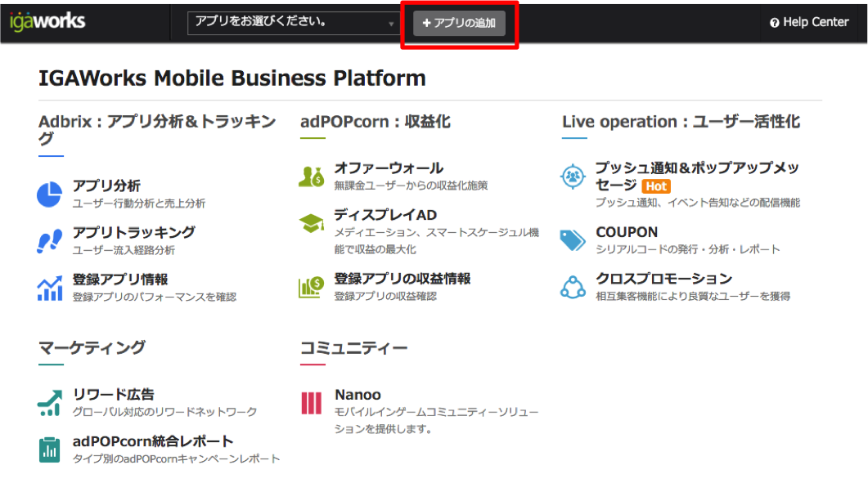
Task: Click the 'コミュニティー' section heading
Action: point(353,347)
